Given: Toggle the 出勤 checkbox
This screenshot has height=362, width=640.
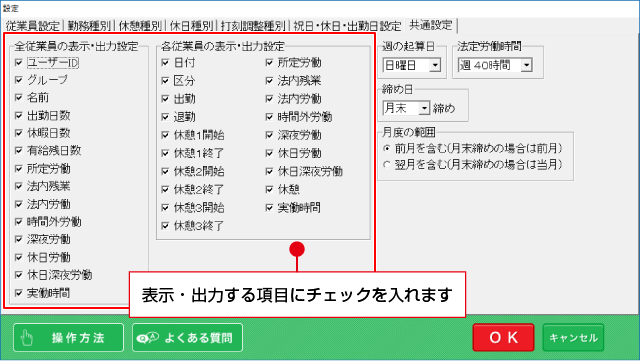Looking at the screenshot, I should click(x=165, y=99).
